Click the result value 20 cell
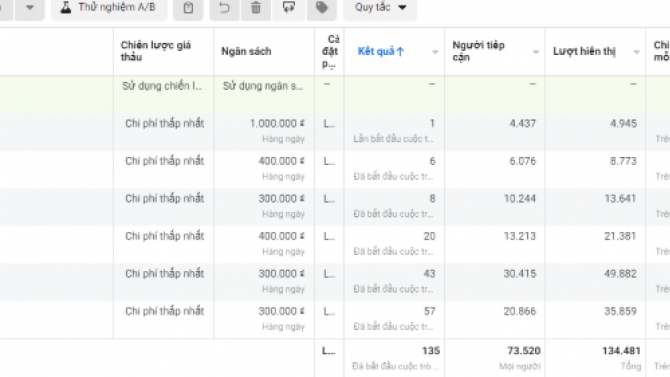Image resolution: width=670 pixels, height=377 pixels. click(429, 236)
